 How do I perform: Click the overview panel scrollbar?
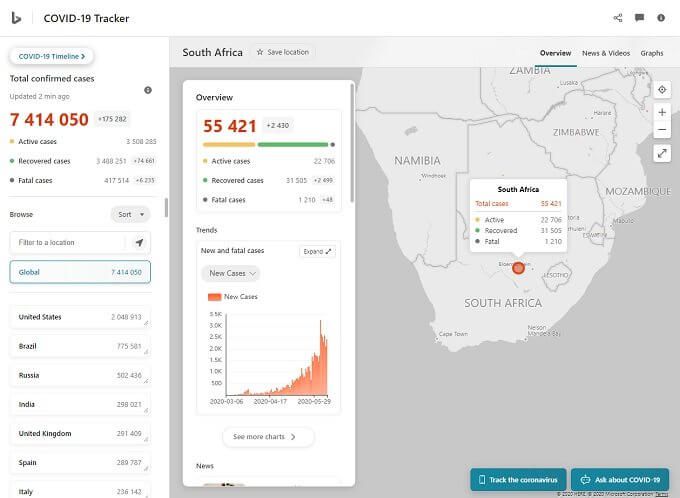click(x=352, y=143)
